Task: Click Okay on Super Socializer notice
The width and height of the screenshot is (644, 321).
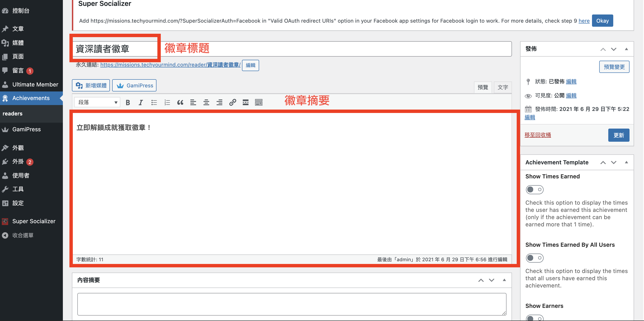Action: coord(602,21)
